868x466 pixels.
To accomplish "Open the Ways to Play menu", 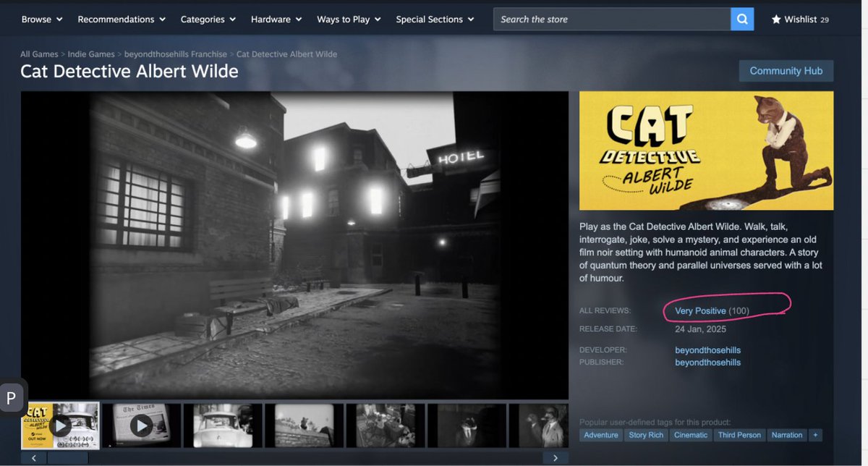I will tap(349, 20).
